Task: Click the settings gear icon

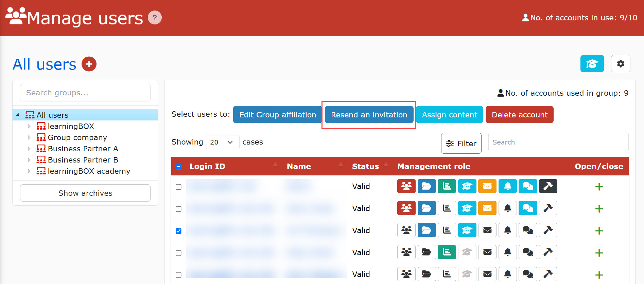Action: tap(620, 64)
